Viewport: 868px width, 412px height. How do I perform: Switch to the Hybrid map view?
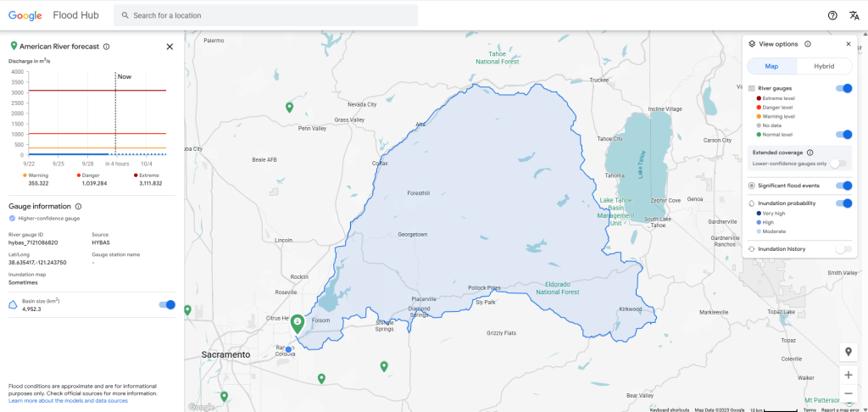pos(823,66)
